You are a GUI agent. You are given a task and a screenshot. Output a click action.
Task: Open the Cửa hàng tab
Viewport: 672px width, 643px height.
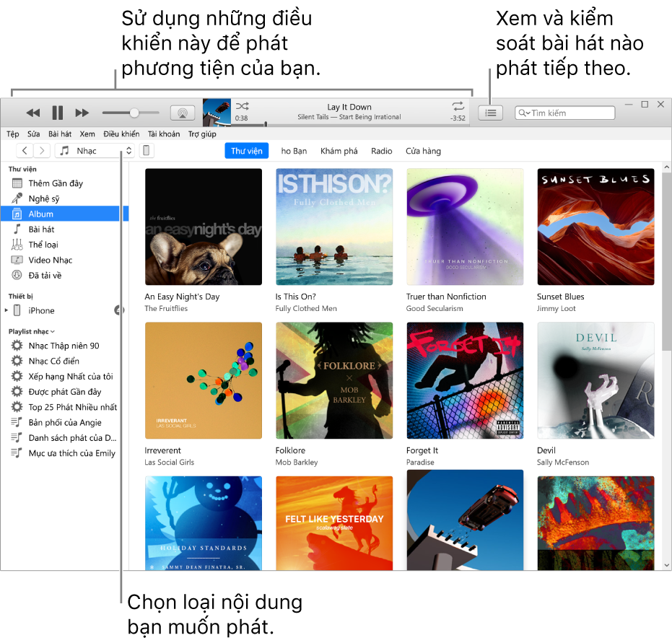pyautogui.click(x=423, y=151)
